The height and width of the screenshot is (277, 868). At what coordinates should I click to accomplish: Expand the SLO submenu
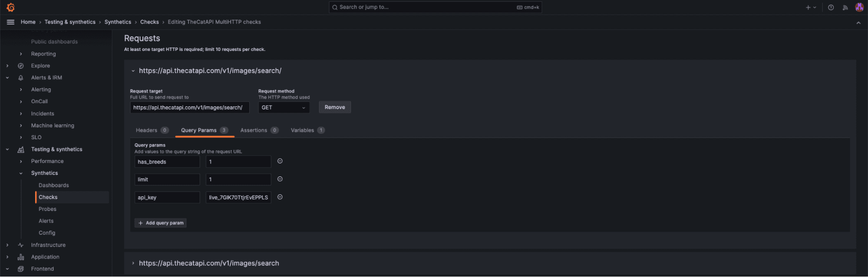[21, 137]
